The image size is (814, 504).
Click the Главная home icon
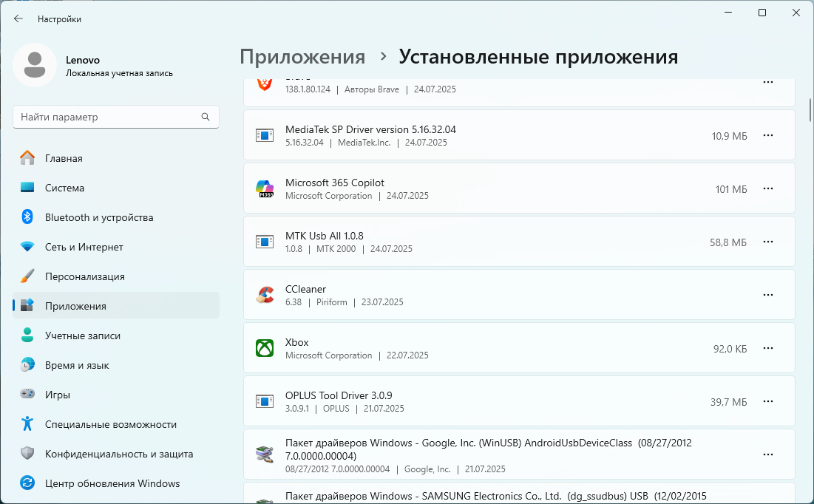(x=27, y=158)
